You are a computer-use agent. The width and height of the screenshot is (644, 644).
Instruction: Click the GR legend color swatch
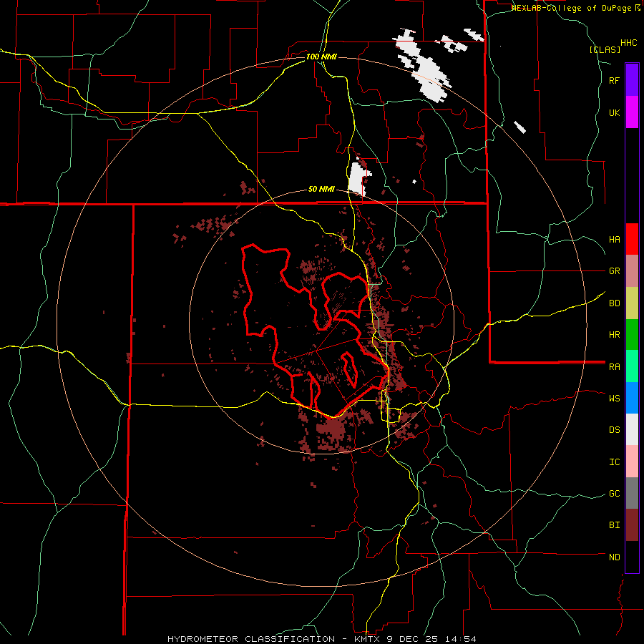[x=632, y=271]
